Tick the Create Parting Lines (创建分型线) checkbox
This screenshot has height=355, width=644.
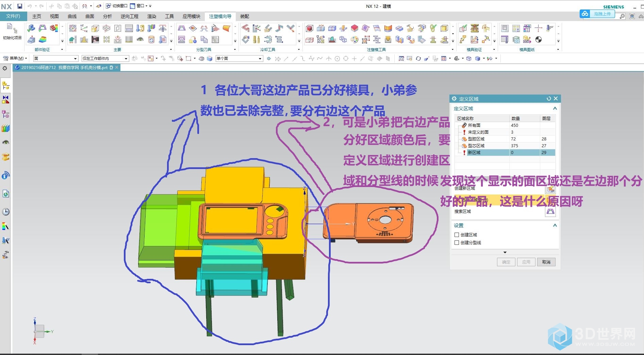coord(457,242)
